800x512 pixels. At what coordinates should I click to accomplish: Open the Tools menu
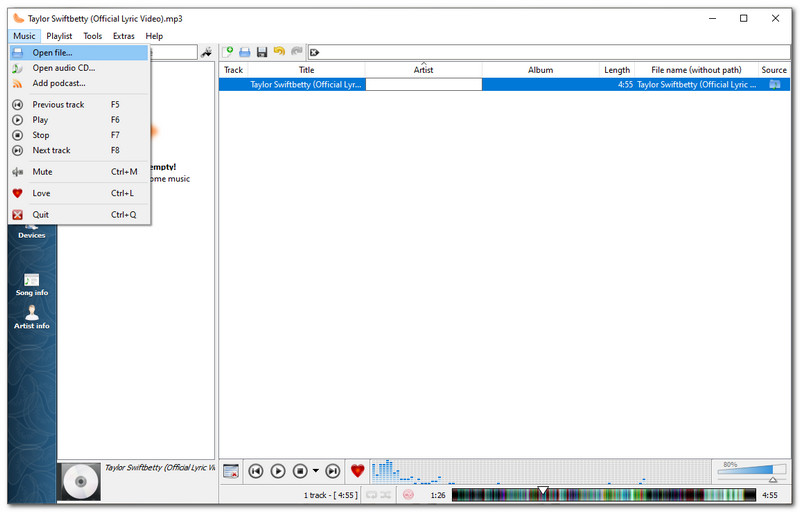point(92,36)
